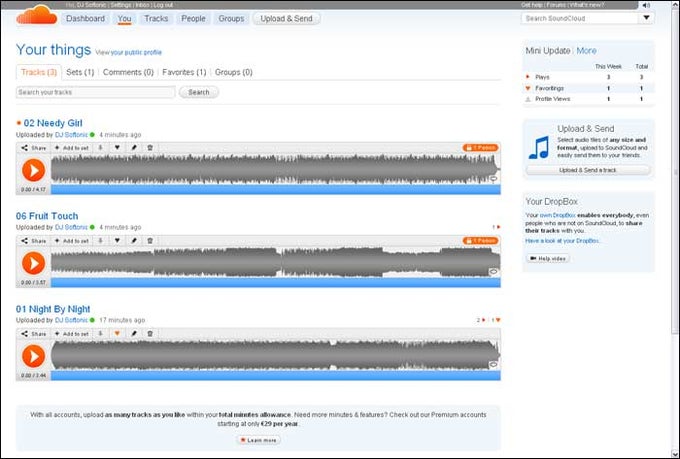The width and height of the screenshot is (680, 459).
Task: Focus the Search your tracks field
Action: pos(95,92)
